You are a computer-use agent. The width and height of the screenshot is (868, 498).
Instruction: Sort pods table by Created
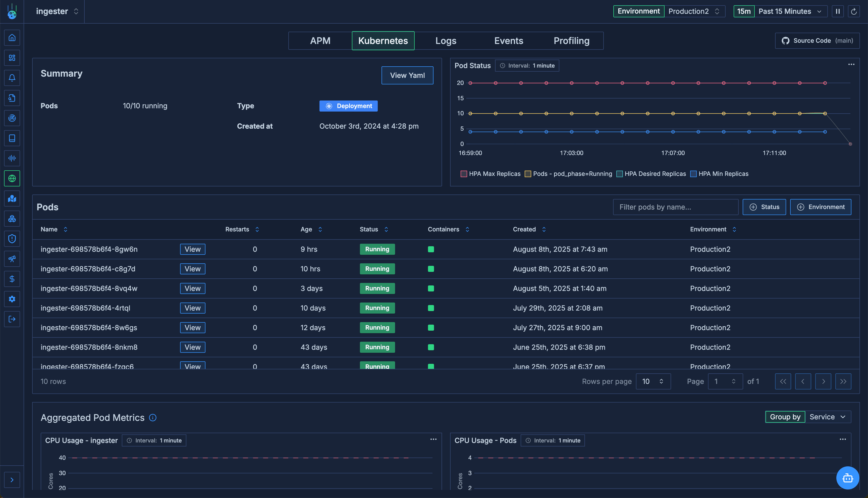pos(529,229)
